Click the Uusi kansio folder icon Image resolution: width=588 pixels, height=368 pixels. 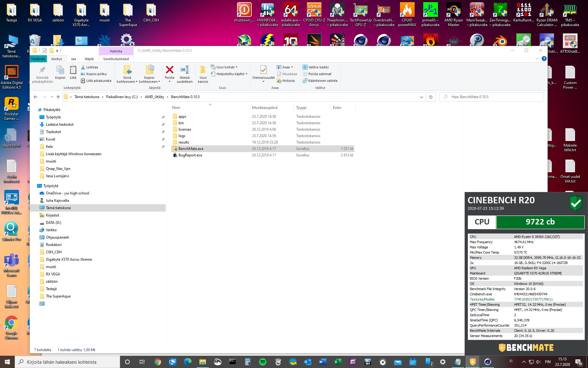(203, 70)
